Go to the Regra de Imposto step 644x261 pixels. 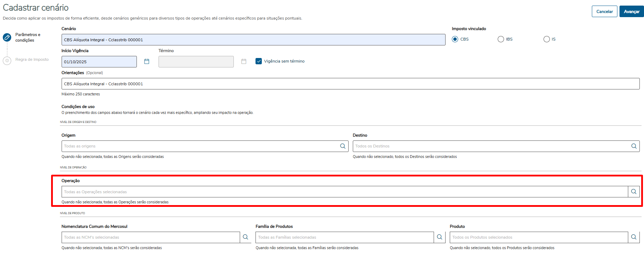[32, 60]
